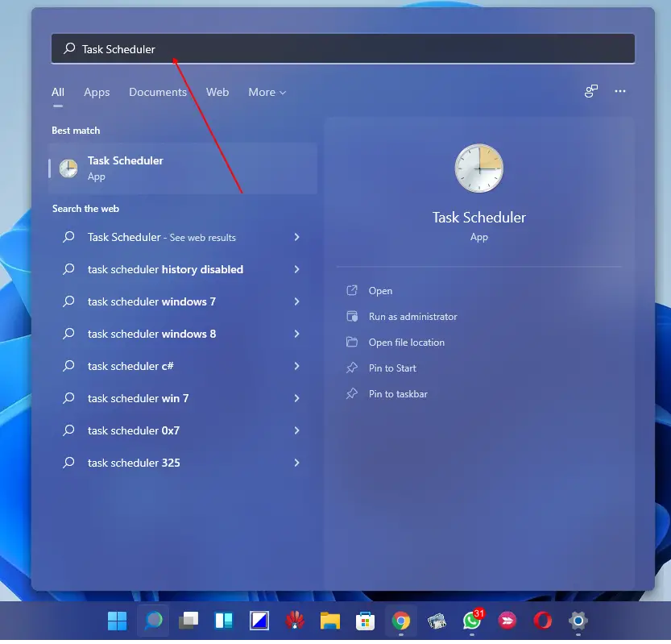671x644 pixels.
Task: Click the magnifier icon in the search box
Action: tap(69, 48)
